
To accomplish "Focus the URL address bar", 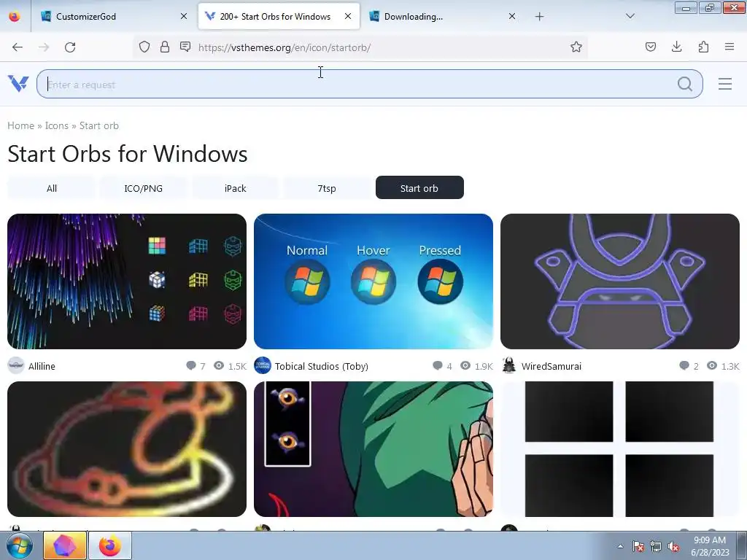I will [360, 47].
